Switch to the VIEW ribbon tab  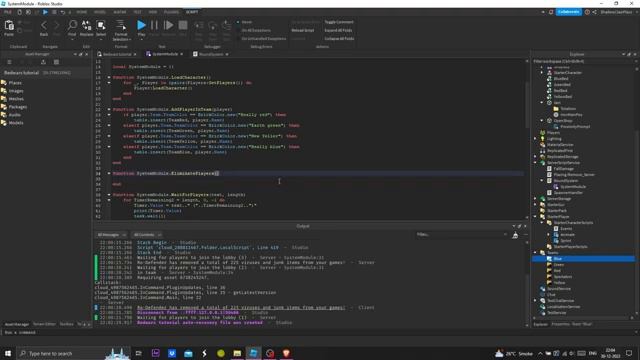tap(153, 12)
